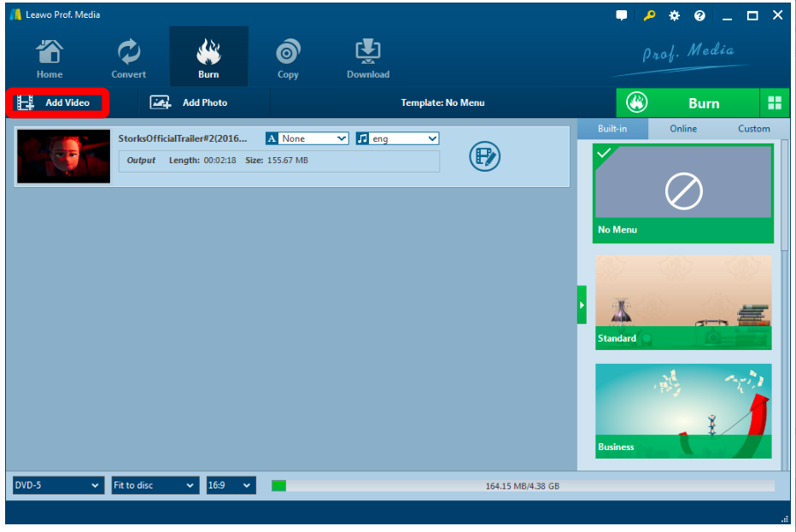Collapse the template panel with green arrow
Screen dimensions: 796x532
point(582,305)
